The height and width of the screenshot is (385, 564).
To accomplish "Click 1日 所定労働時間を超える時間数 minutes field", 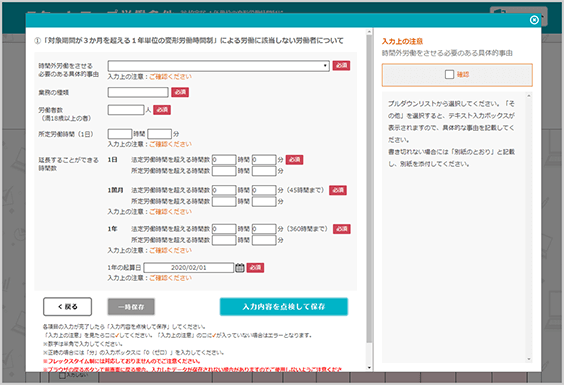I will 264,171.
